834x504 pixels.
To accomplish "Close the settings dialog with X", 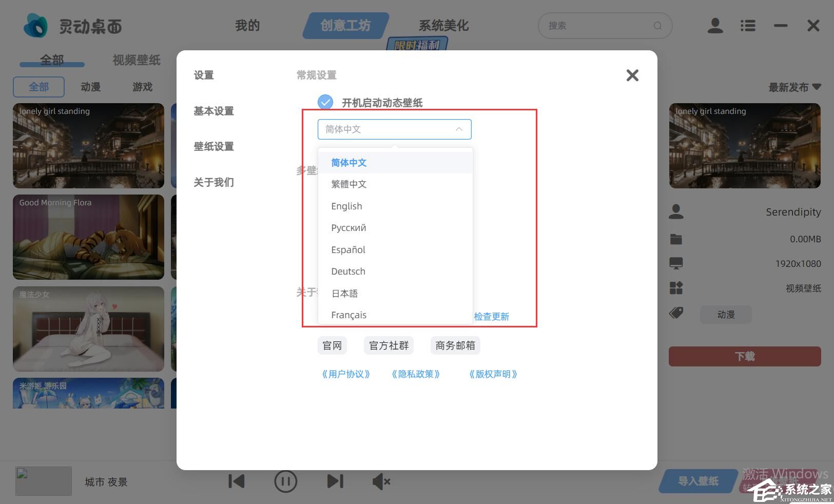I will [x=632, y=75].
